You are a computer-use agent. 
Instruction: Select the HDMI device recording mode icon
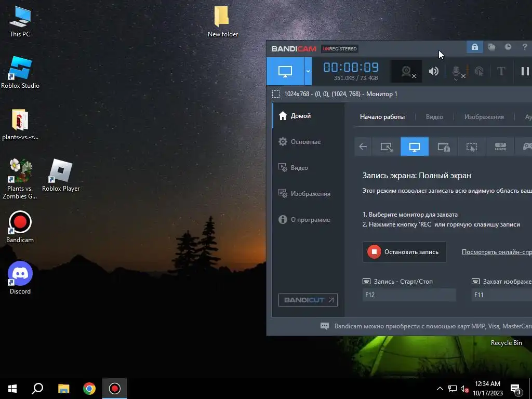click(x=500, y=147)
